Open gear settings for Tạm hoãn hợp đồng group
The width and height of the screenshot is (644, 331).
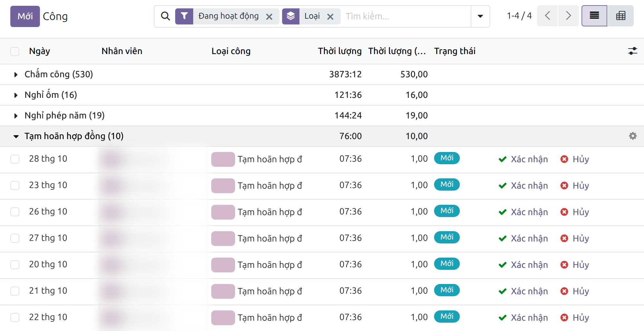click(633, 136)
